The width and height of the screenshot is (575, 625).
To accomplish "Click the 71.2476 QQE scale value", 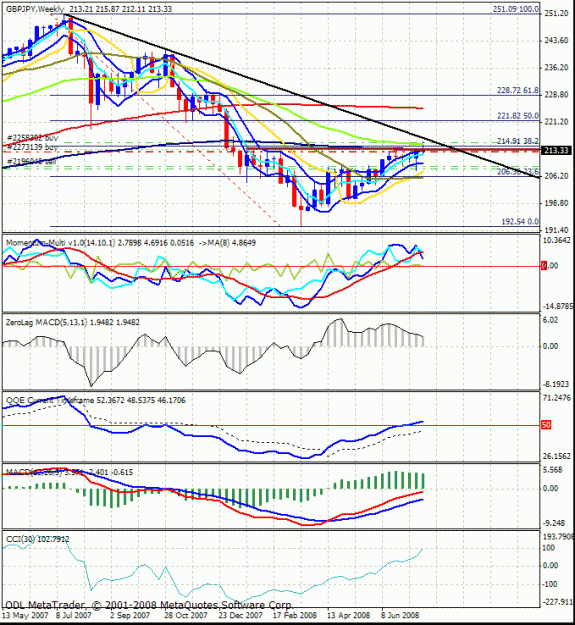I will (557, 398).
